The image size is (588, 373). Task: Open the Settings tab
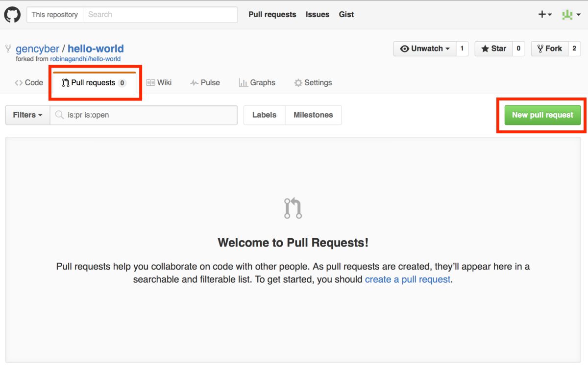click(x=313, y=83)
